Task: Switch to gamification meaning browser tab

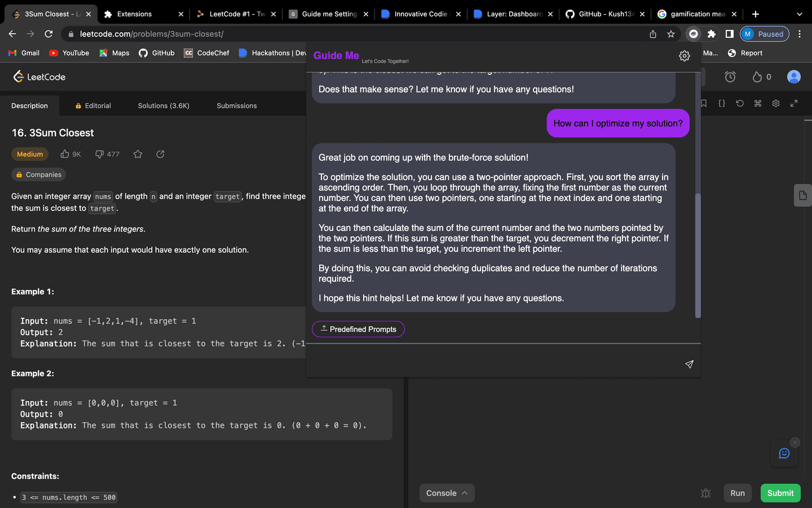Action: tap(698, 14)
